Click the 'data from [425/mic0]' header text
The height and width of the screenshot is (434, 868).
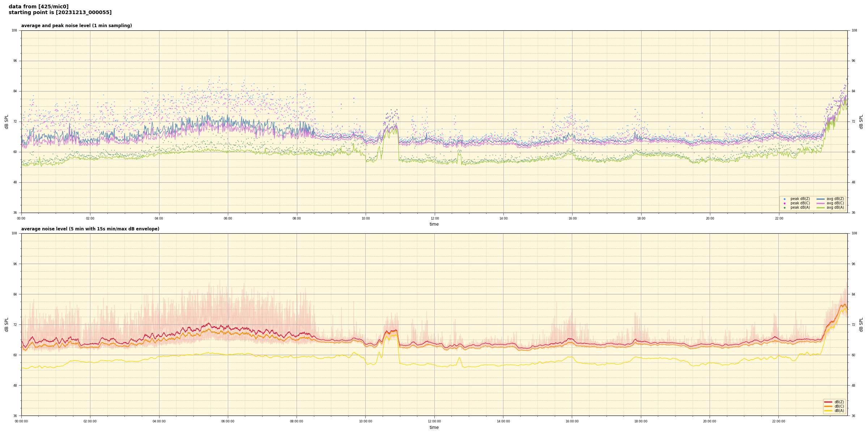[38, 7]
